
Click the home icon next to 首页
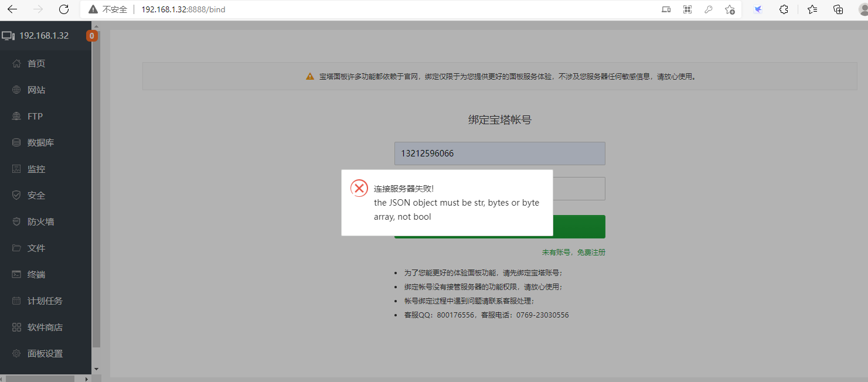(x=16, y=63)
